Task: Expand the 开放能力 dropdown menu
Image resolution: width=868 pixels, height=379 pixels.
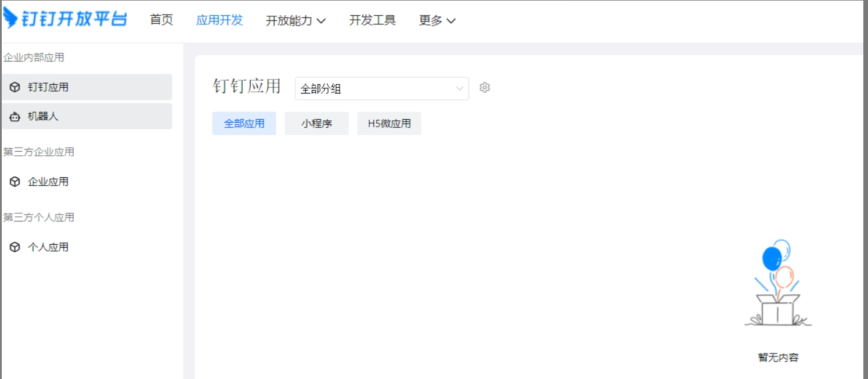Action: tap(296, 20)
